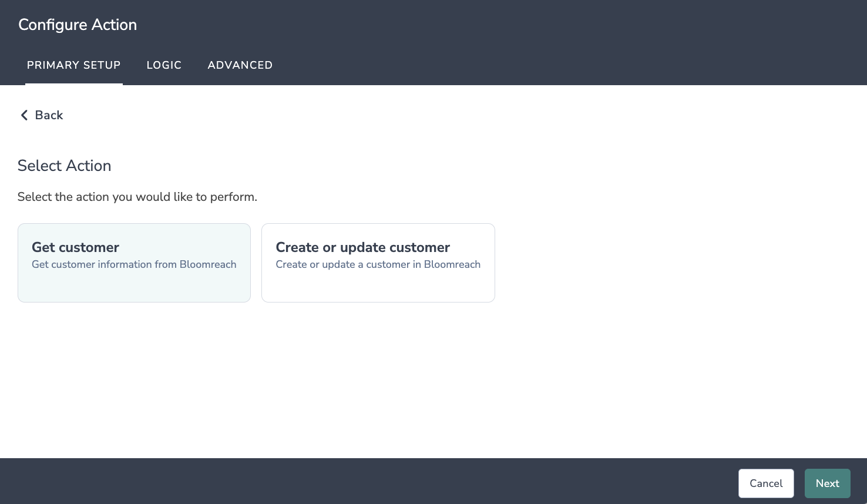867x504 pixels.
Task: Choose the Create or update customer card
Action: [378, 263]
